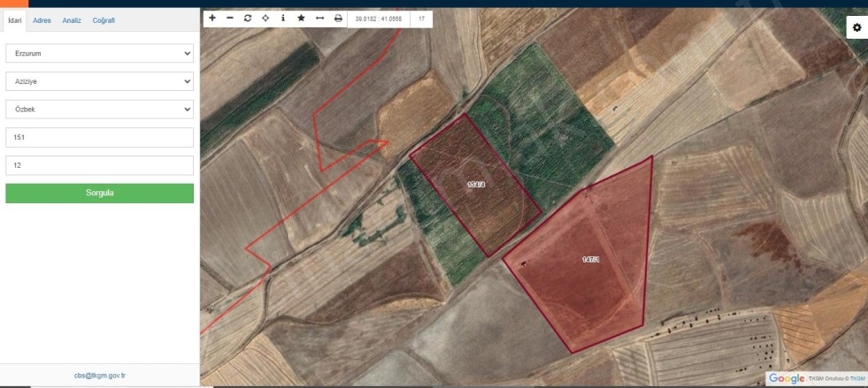
Task: Open the info tool in map toolbar
Action: (283, 18)
